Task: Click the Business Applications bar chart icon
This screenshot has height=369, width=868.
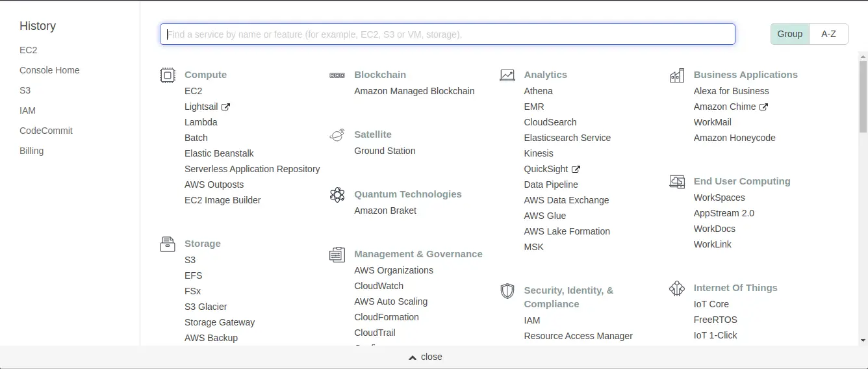Action: point(677,75)
